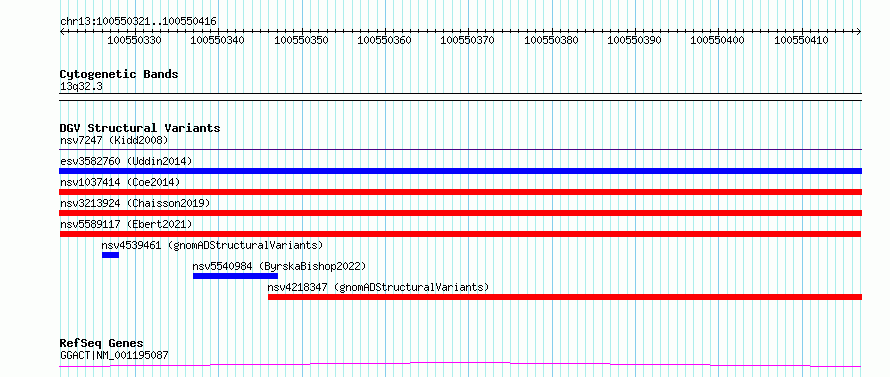This screenshot has height=377, width=890.
Task: Select the short blue nsv4539461 bar
Action: pyautogui.click(x=110, y=255)
